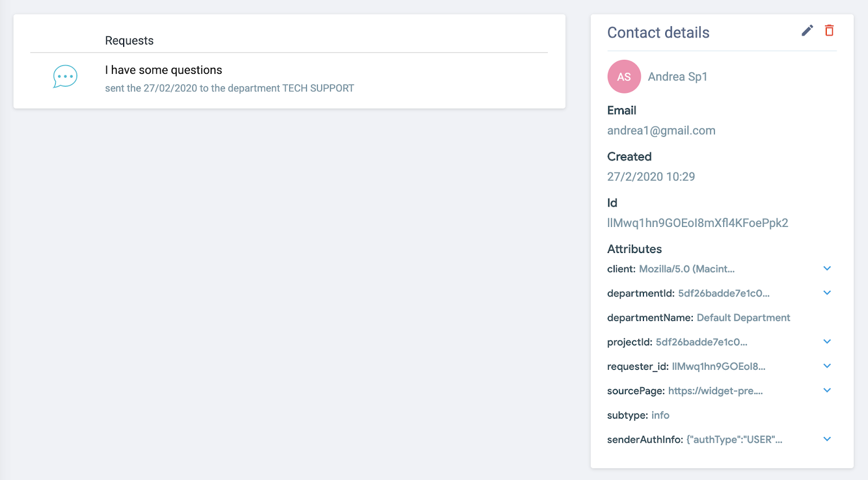Image resolution: width=868 pixels, height=480 pixels.
Task: Expand the client attribute chevron
Action: tap(827, 268)
